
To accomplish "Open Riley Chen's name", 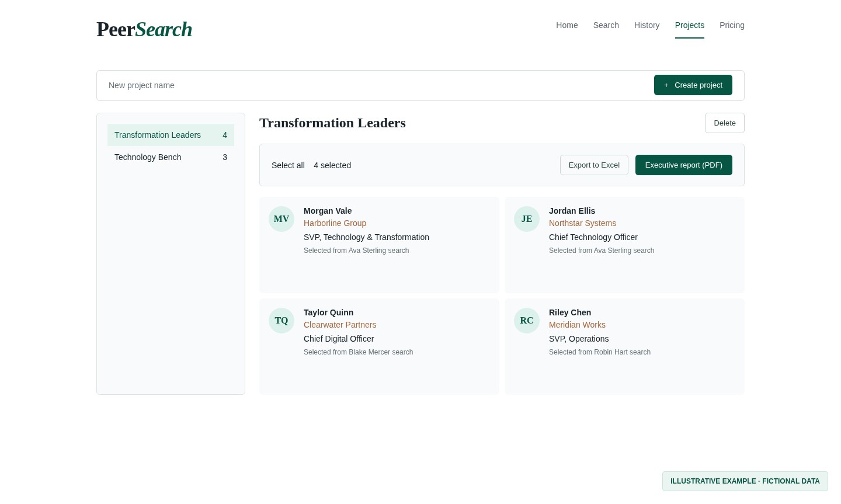I will [570, 312].
